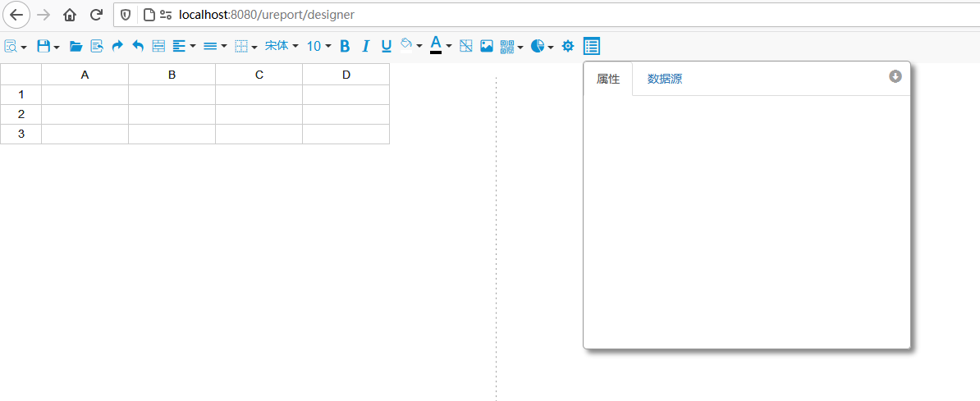Click the save disk icon

point(44,47)
